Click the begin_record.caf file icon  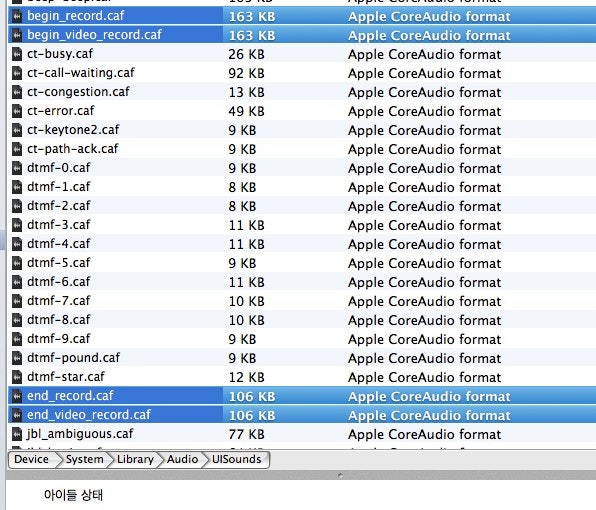pos(17,16)
